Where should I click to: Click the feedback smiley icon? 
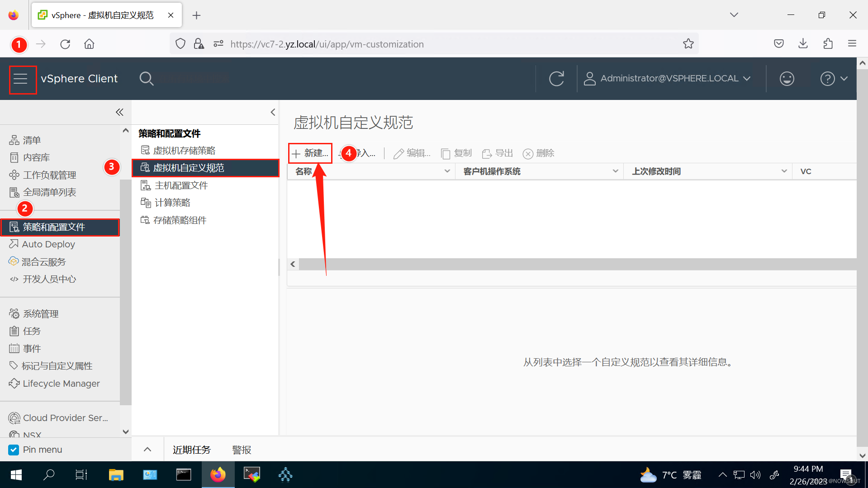(787, 78)
